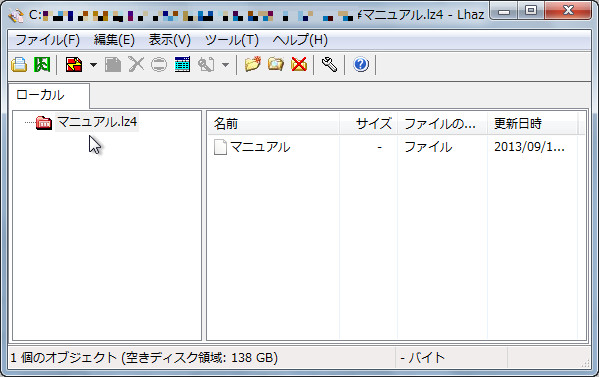Screen dimensions: 599x377
Task: Click the open archive toolbar icon
Action: (x=19, y=65)
